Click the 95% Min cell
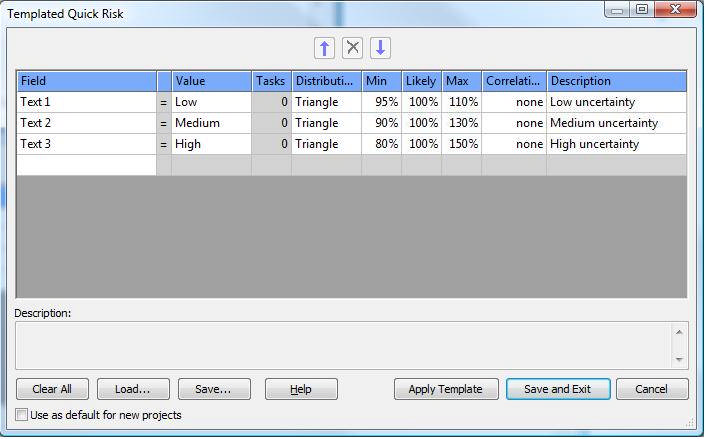This screenshot has width=706, height=439. [x=381, y=102]
